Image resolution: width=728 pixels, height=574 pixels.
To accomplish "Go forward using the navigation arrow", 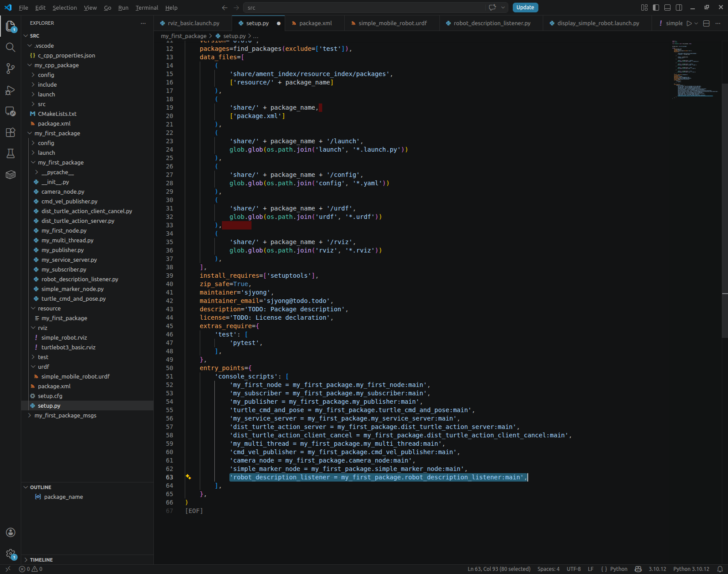I will pos(236,8).
